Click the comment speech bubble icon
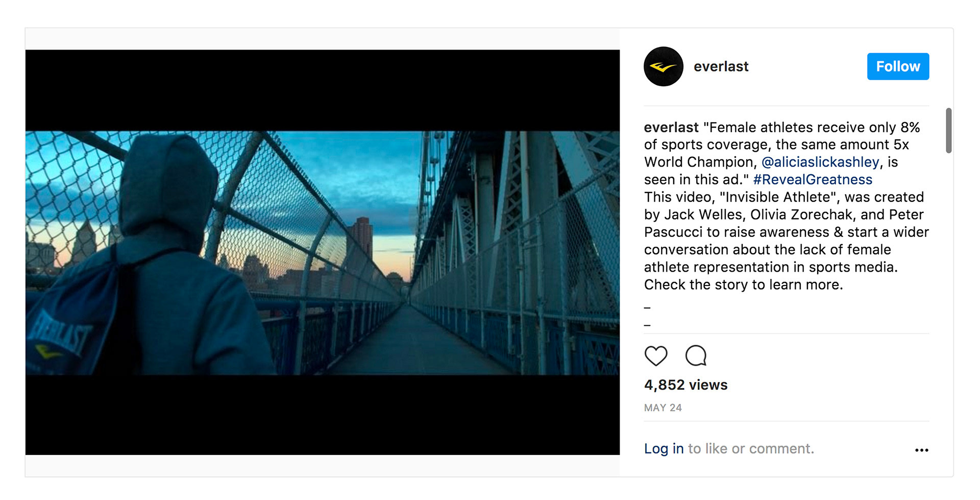Image resolution: width=980 pixels, height=500 pixels. click(x=696, y=355)
